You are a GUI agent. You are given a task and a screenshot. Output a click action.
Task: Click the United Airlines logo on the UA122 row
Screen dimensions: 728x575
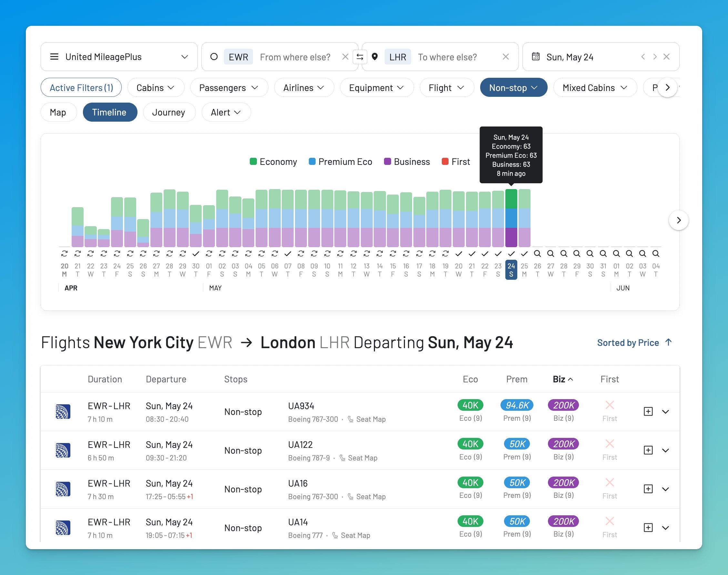click(63, 450)
